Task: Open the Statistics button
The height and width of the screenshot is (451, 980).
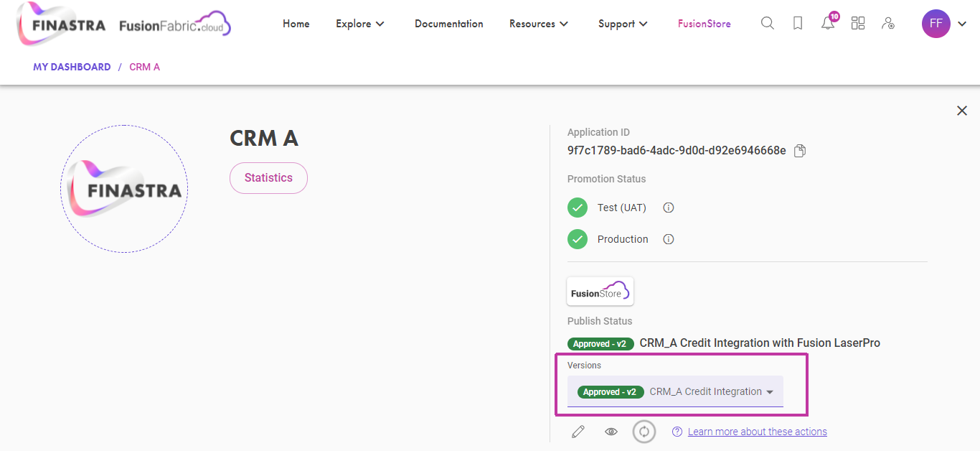Action: click(268, 178)
